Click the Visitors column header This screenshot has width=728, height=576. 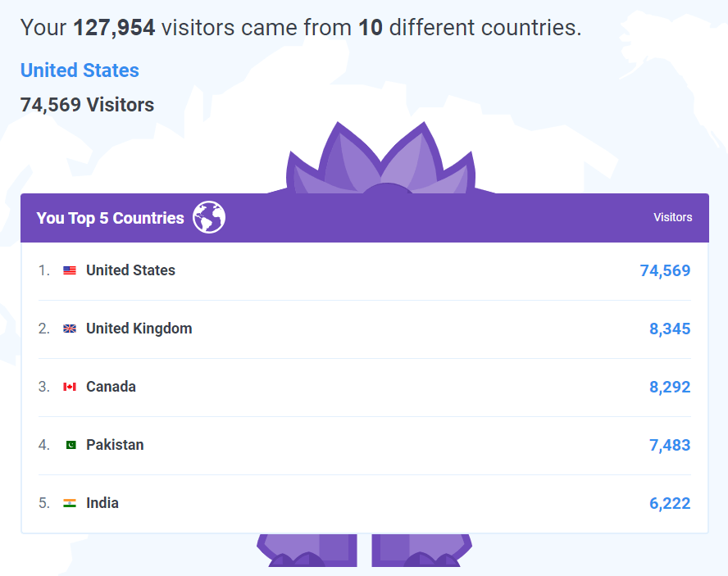coord(673,217)
